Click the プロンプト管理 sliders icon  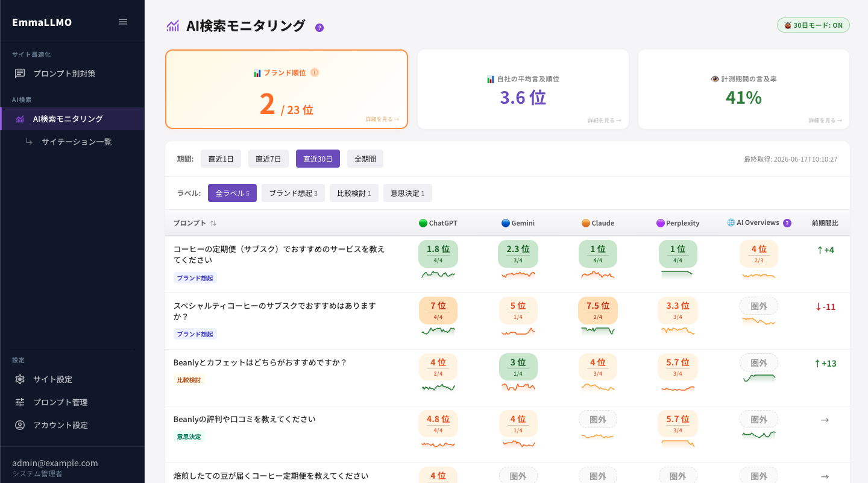20,402
